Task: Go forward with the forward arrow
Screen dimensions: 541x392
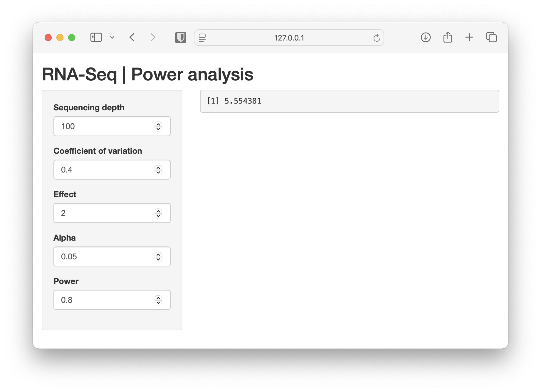Action: [153, 37]
